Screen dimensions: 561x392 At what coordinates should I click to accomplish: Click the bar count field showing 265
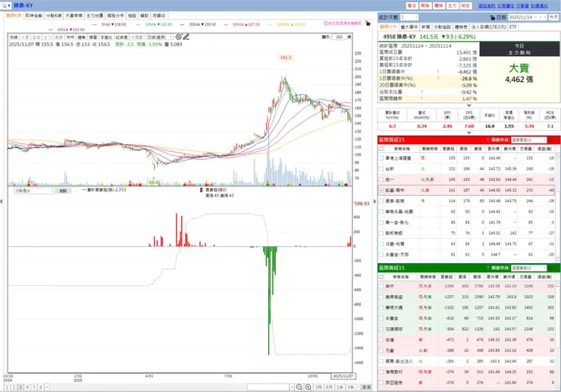point(339,37)
